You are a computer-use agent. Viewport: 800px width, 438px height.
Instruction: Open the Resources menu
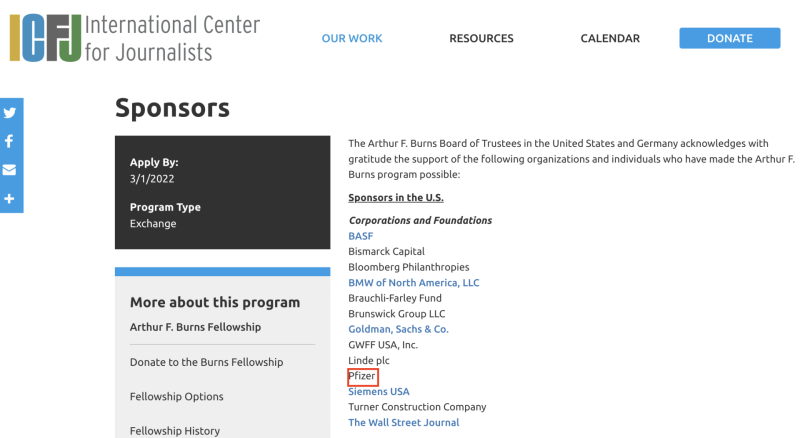point(481,39)
